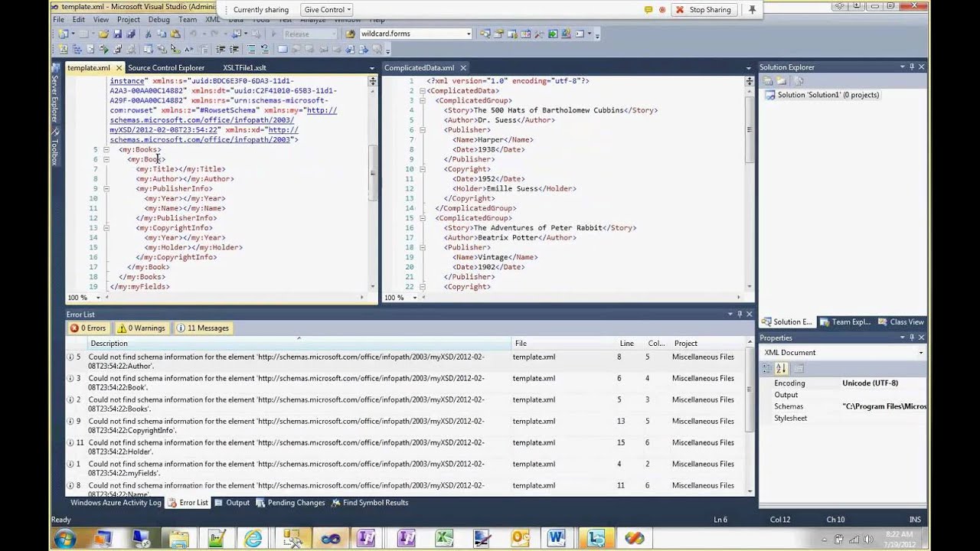Switch to the XSLTFile1.xslt tab
The image size is (980, 551).
coord(244,67)
